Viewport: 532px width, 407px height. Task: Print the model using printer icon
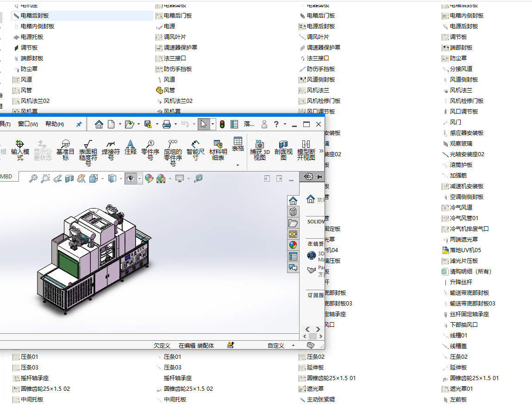(167, 124)
